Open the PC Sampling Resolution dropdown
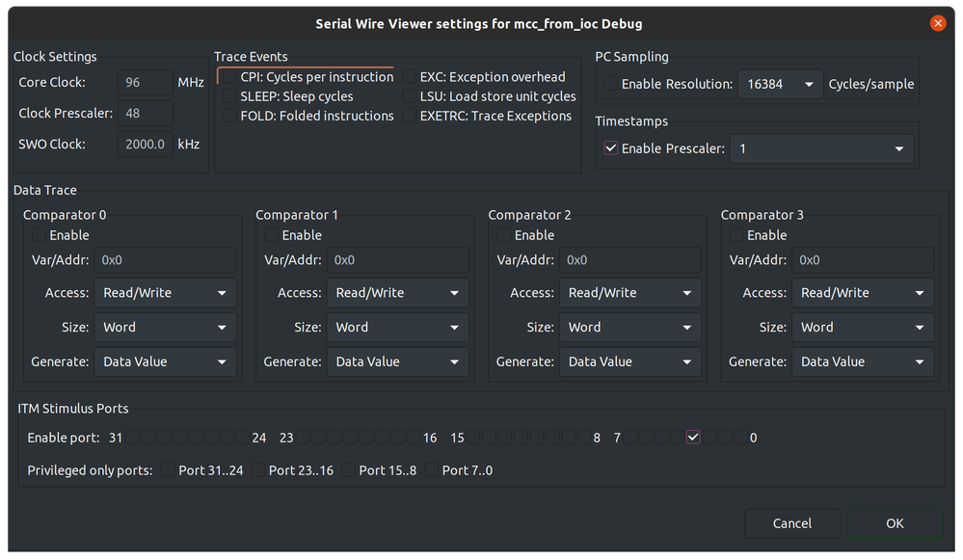963x560 pixels. 780,84
